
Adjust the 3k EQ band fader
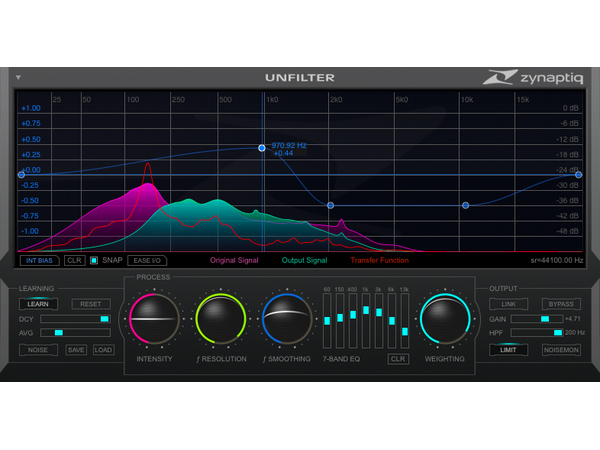click(x=379, y=321)
